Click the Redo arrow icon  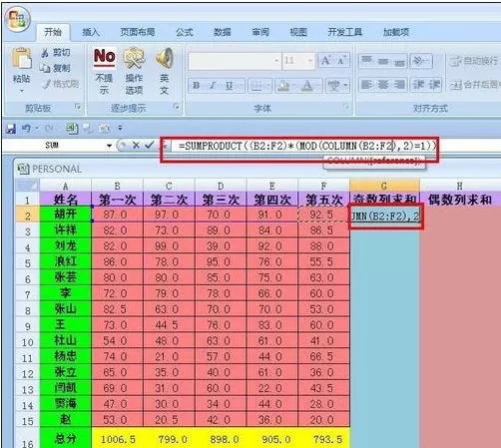point(49,129)
